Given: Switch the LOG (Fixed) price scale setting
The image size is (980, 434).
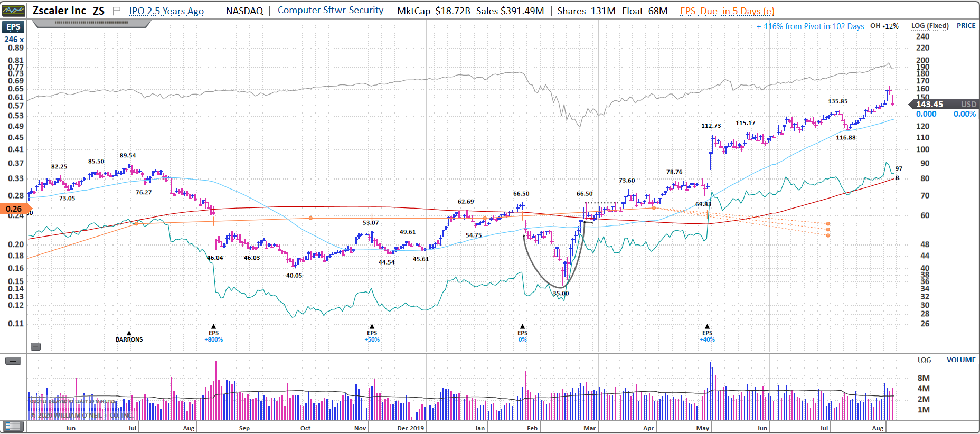Looking at the screenshot, I should [x=930, y=26].
